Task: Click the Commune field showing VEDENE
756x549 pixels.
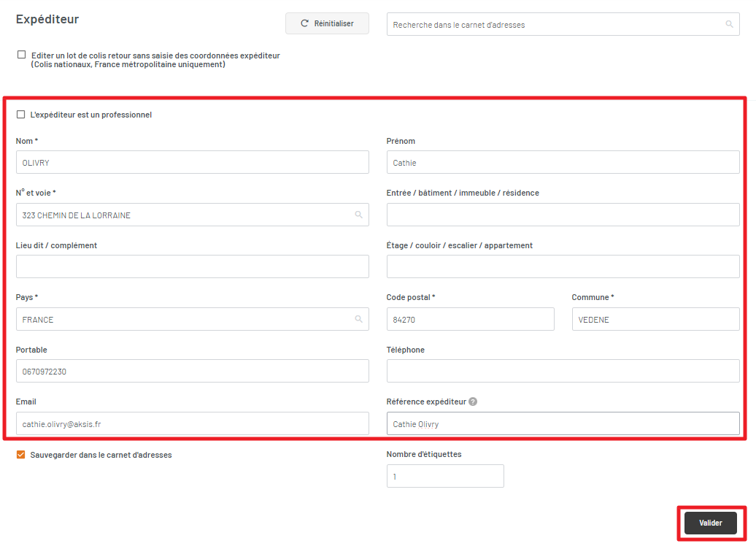Action: click(x=656, y=319)
